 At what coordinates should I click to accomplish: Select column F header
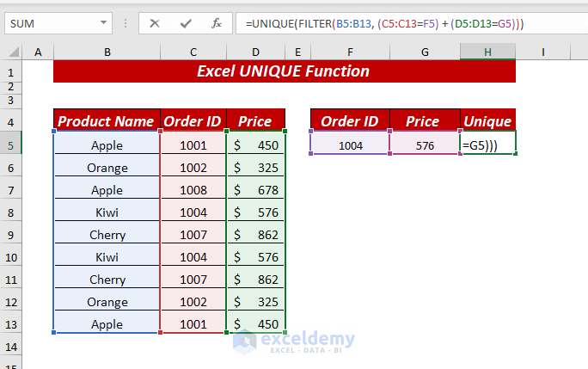[x=350, y=52]
